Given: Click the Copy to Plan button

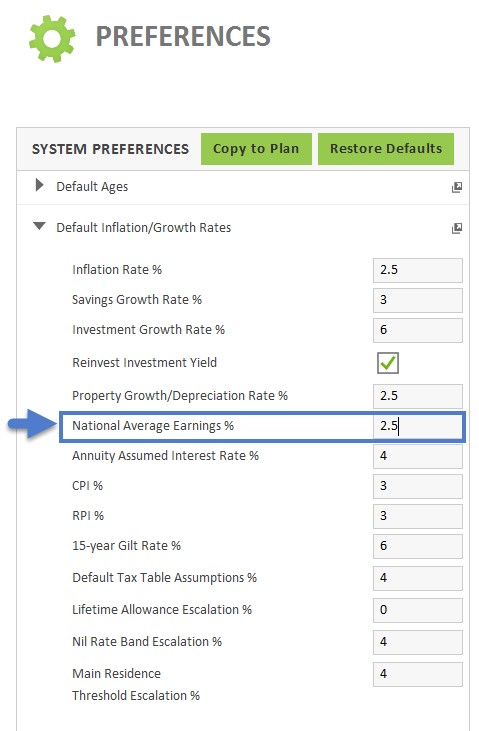Looking at the screenshot, I should [256, 149].
